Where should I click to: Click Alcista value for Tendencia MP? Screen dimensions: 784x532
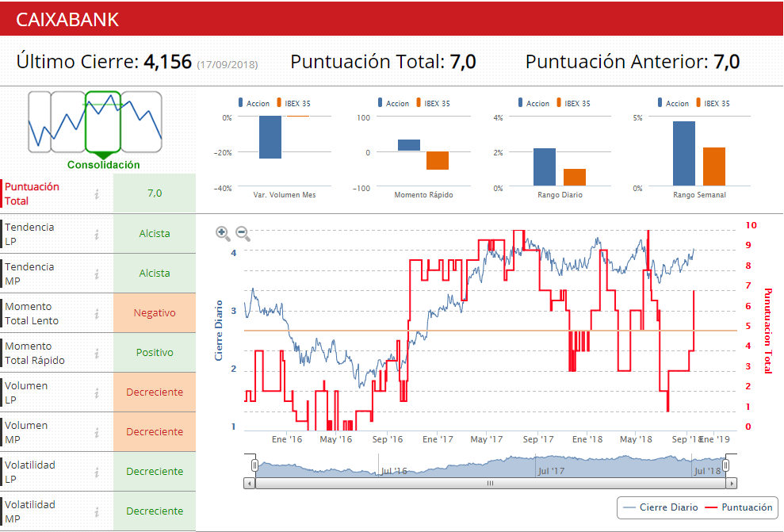click(155, 273)
